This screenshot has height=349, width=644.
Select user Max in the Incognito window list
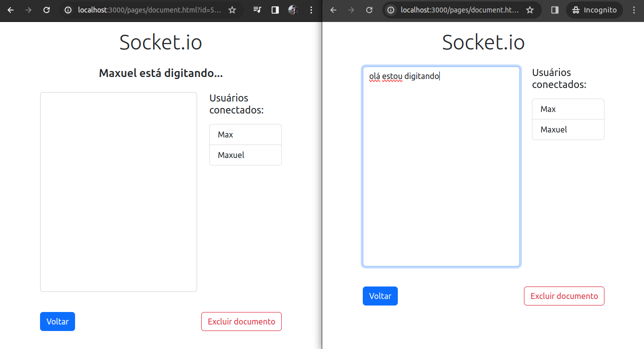(568, 109)
